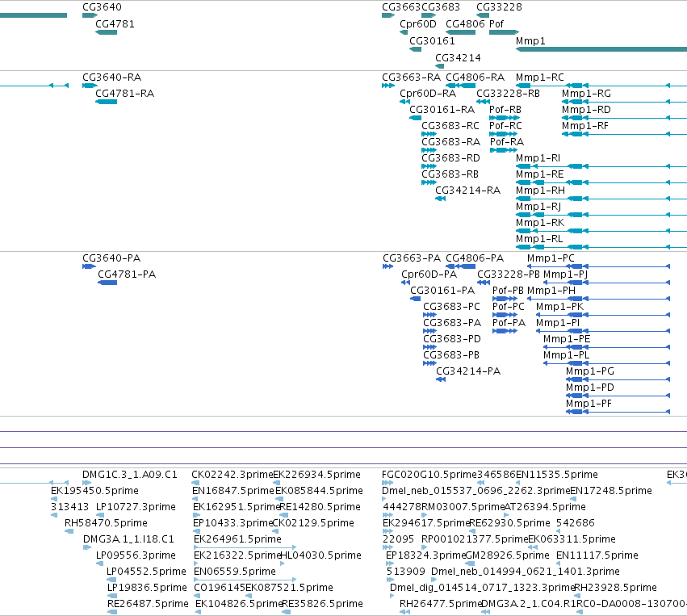Select the Mmp1-PG protein label
This screenshot has height=616, width=687.
(590, 372)
